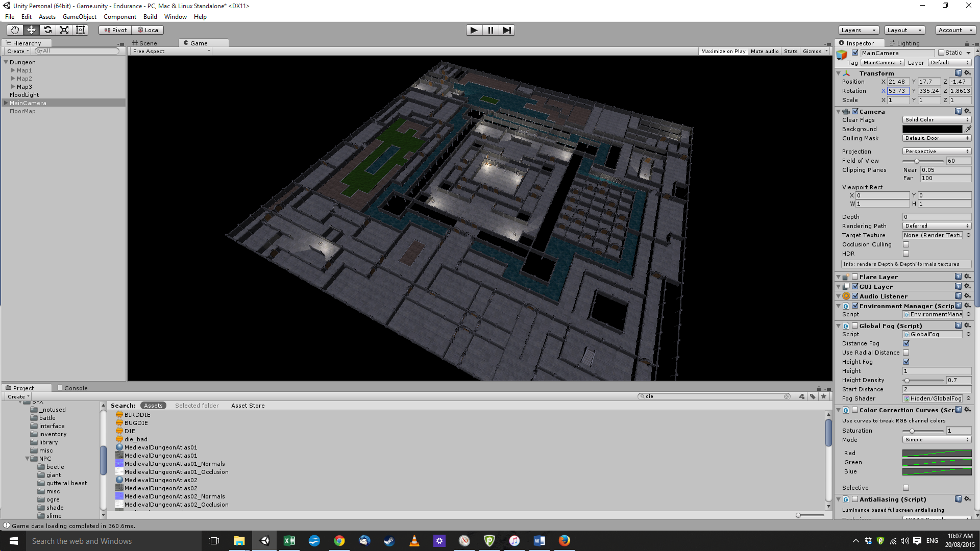Viewport: 980px width, 551px height.
Task: Lock the Inspector panel
Action: 967,43
